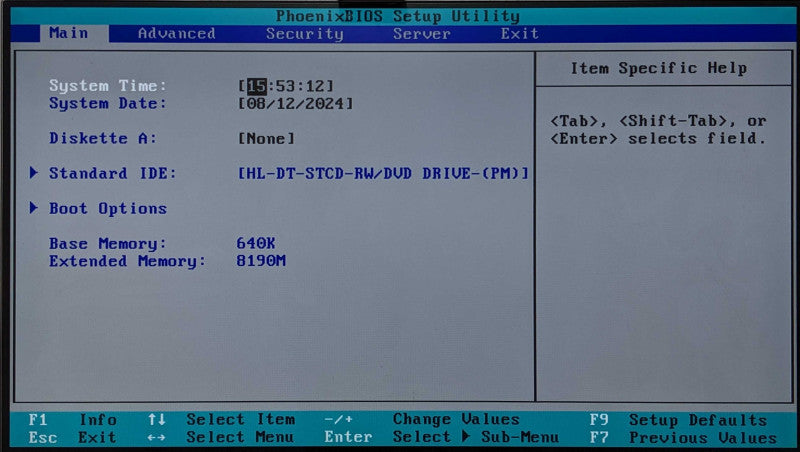Click the System Date label
The image size is (800, 452).
[108, 104]
